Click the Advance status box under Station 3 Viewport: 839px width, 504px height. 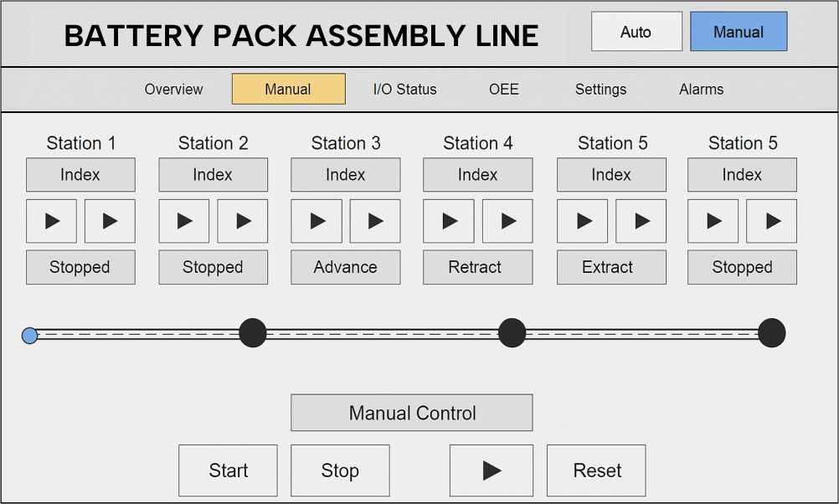click(x=345, y=267)
